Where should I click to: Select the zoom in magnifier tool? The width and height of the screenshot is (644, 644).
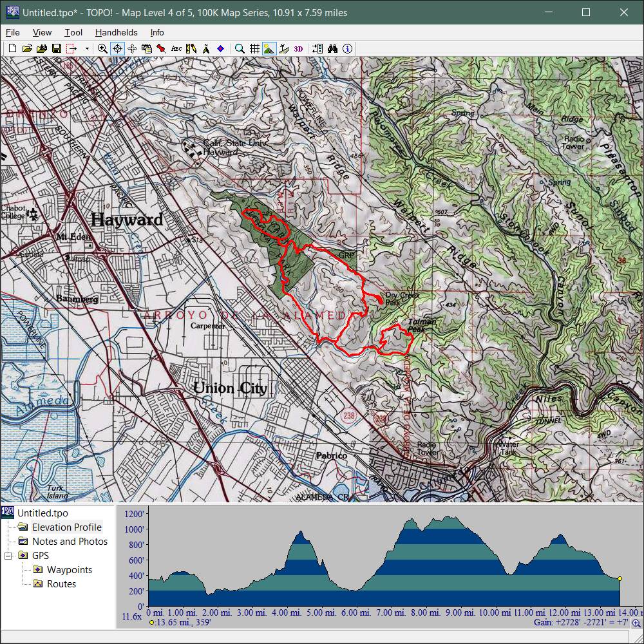[103, 48]
